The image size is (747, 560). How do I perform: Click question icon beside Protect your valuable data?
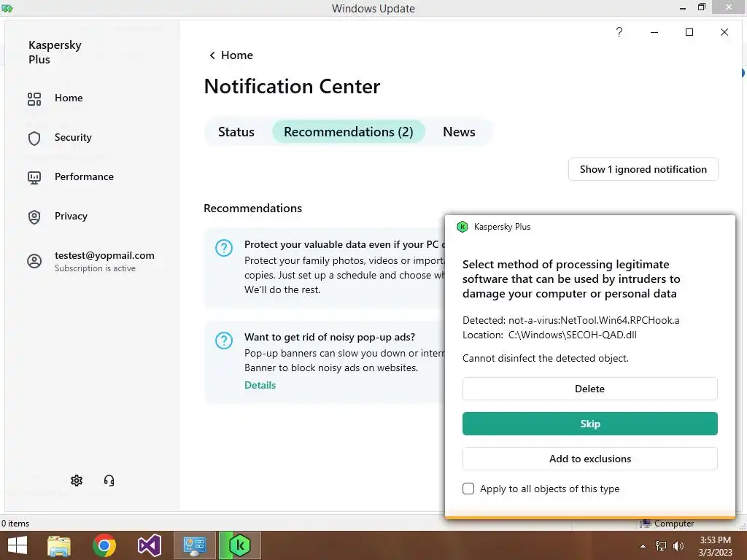[224, 248]
